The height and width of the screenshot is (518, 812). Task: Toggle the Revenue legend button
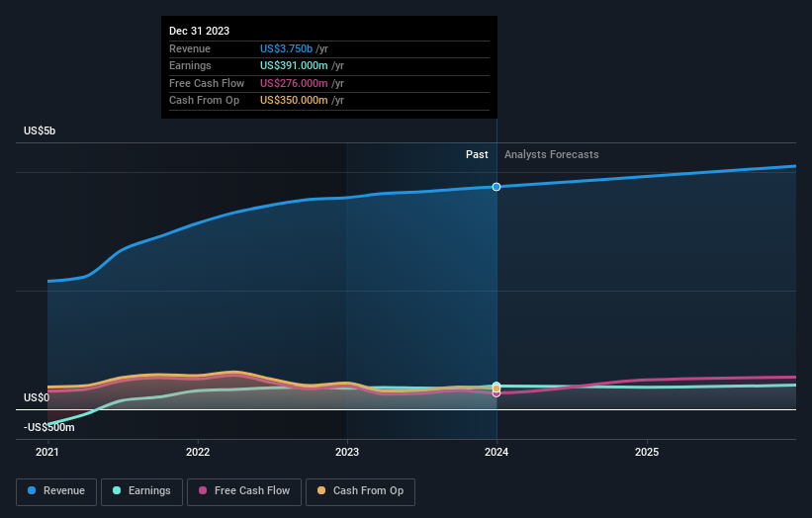pos(56,491)
